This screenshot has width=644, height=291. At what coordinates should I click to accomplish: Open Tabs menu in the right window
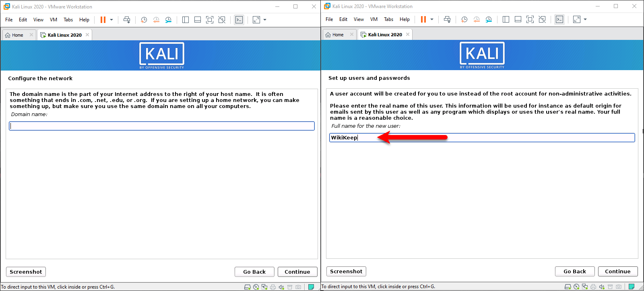coord(389,19)
